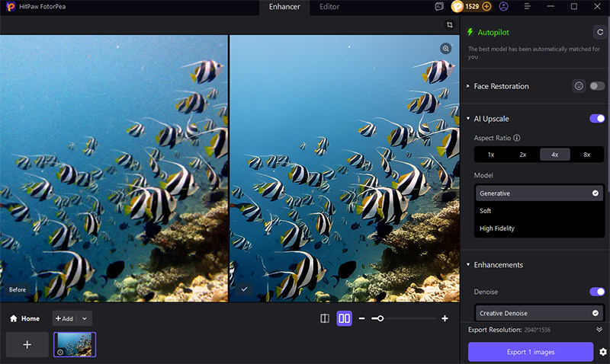Open export settings gear icon

[602, 352]
